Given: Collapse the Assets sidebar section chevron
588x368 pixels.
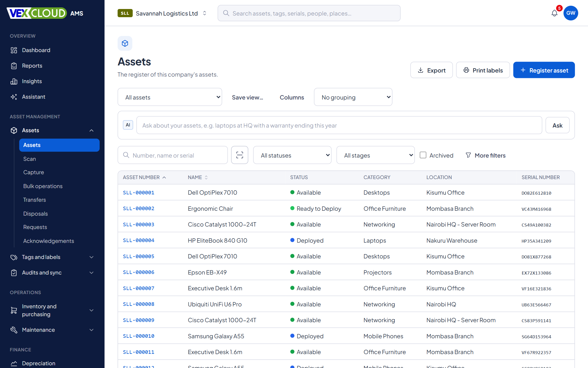Looking at the screenshot, I should [x=91, y=130].
